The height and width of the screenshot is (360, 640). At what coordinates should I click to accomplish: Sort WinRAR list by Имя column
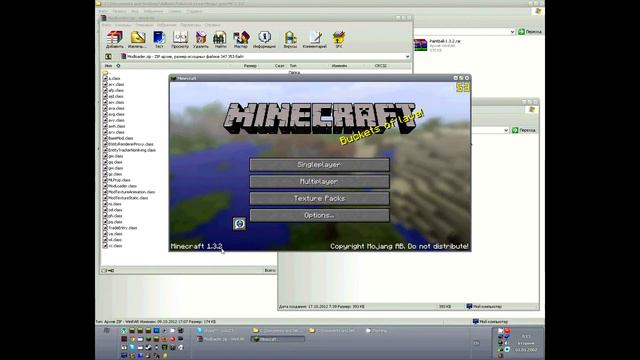point(108,66)
